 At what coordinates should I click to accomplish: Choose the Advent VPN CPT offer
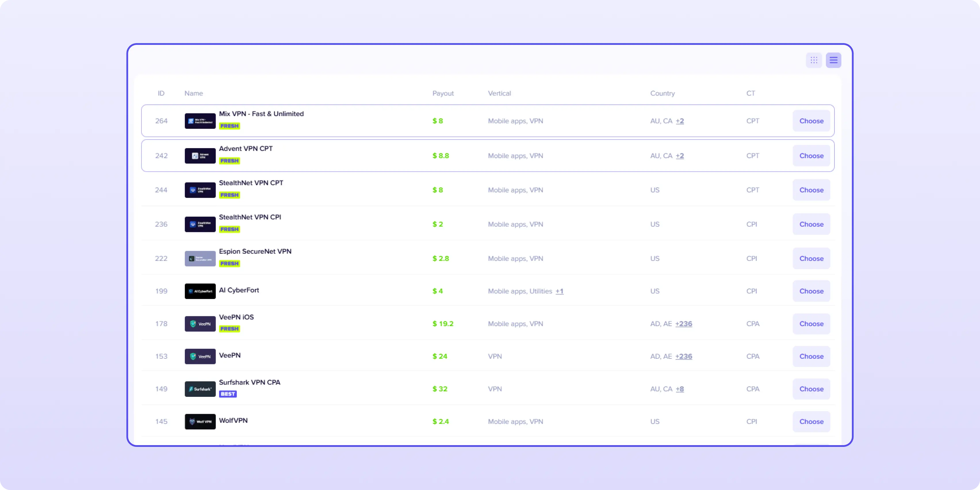811,156
